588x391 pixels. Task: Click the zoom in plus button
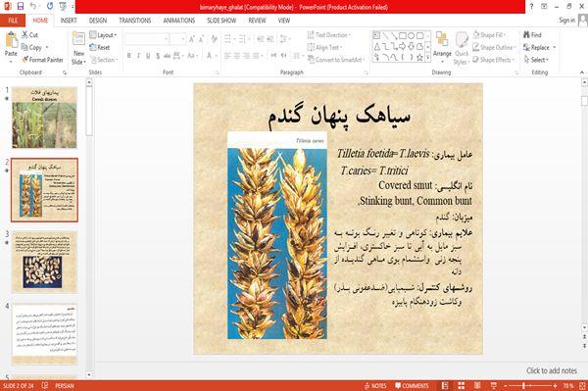[555, 386]
